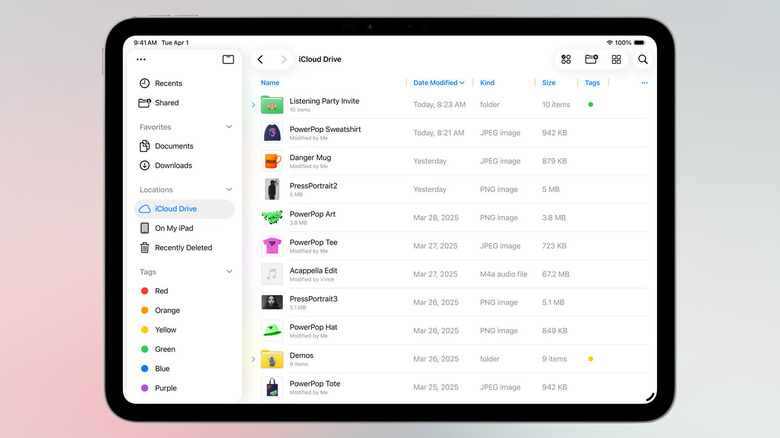Select the Acappella Edit file name
This screenshot has width=780, height=438.
[313, 270]
